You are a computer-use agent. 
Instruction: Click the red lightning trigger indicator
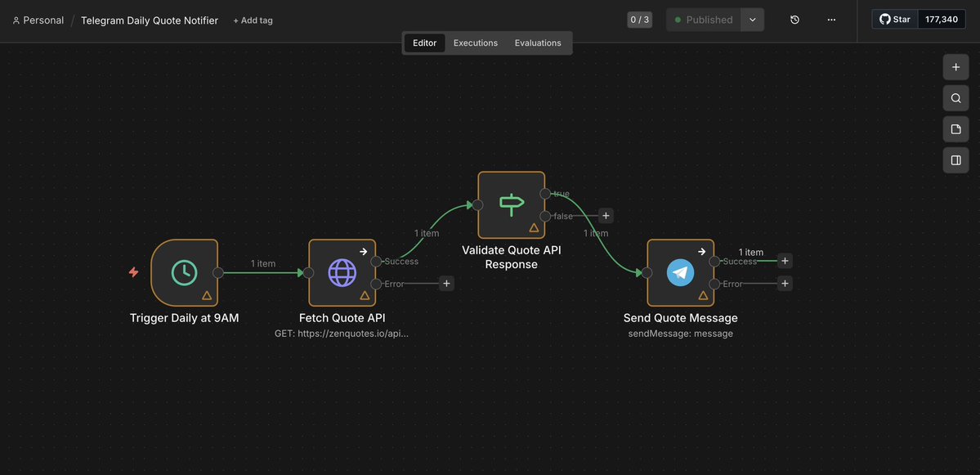tap(134, 272)
